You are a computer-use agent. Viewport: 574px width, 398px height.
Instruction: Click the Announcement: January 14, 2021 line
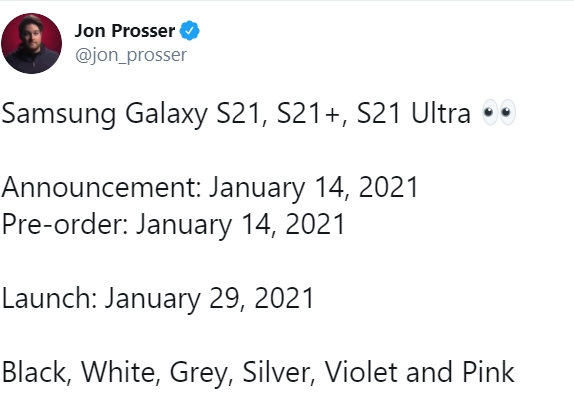[210, 187]
